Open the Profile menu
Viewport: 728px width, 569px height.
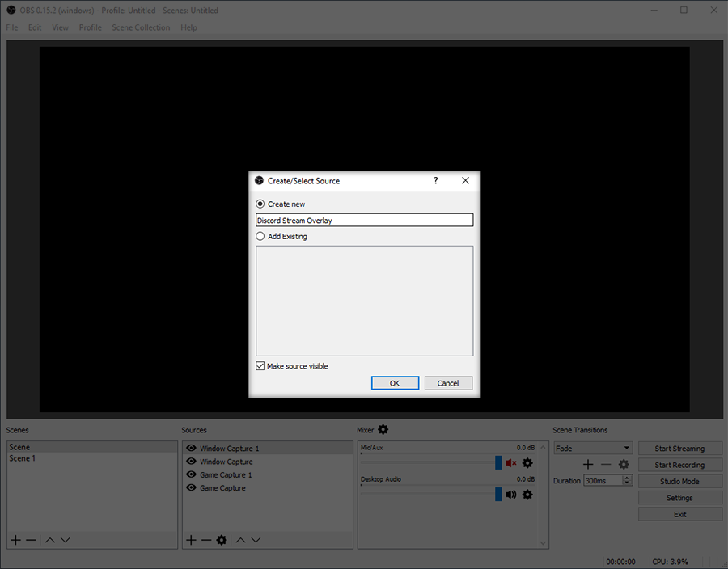(90, 27)
